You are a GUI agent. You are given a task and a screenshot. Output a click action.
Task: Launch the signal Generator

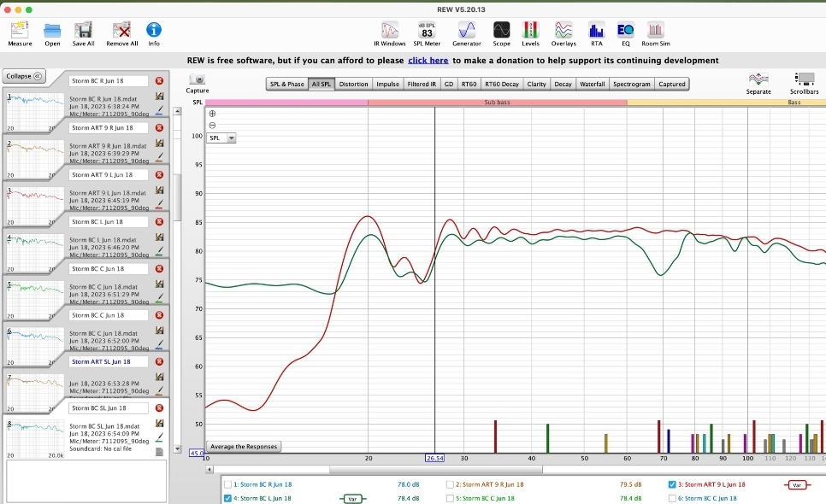(466, 32)
